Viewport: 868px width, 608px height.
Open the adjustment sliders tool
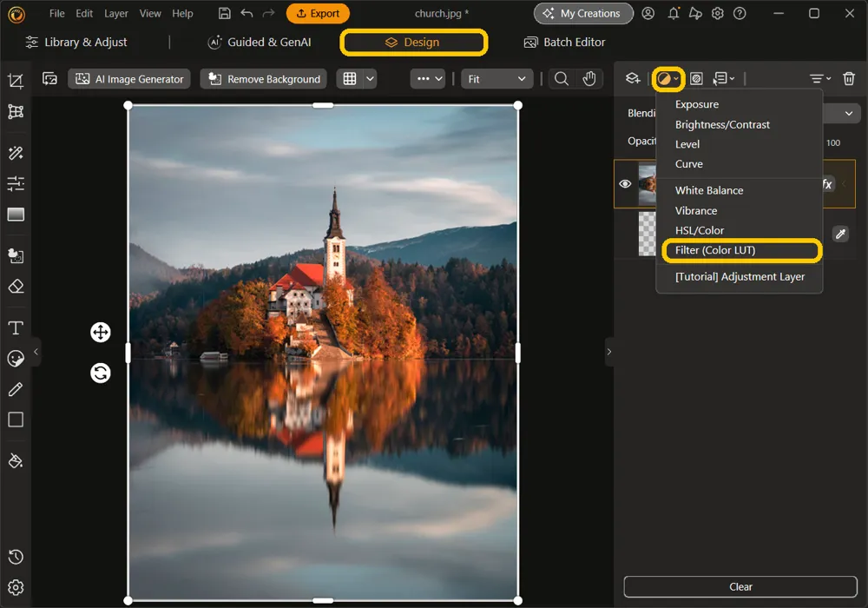tap(16, 183)
